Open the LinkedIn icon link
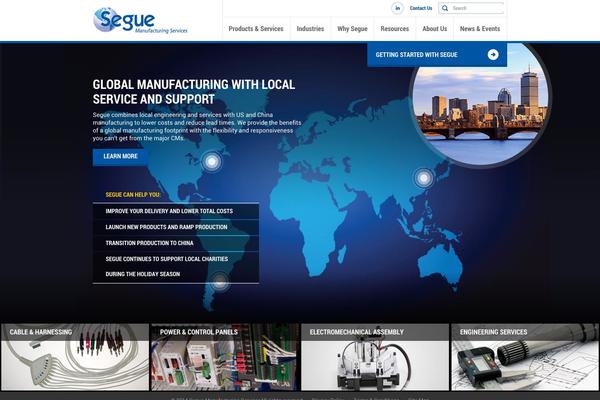Screen dimensions: 600x400 pyautogui.click(x=397, y=8)
